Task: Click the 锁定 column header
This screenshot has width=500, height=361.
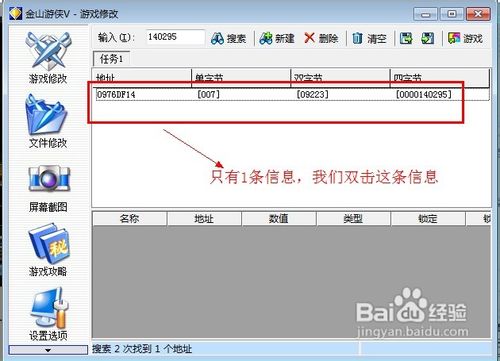Action: (428, 219)
